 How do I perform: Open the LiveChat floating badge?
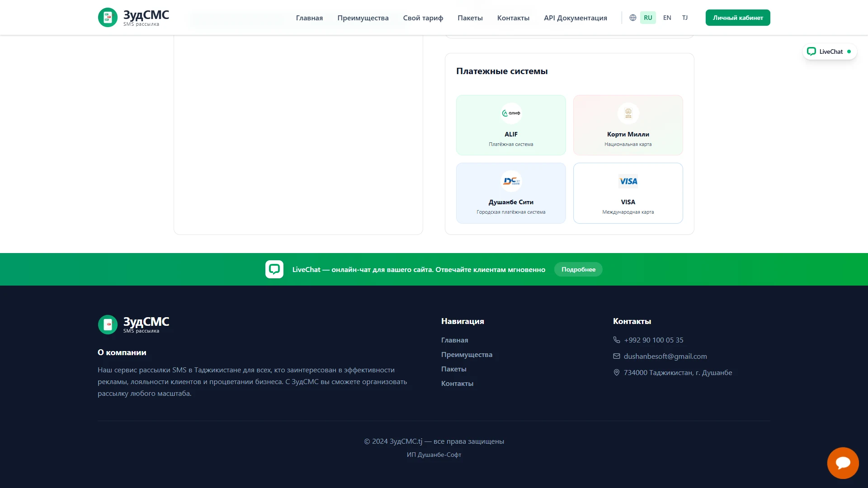pos(830,52)
